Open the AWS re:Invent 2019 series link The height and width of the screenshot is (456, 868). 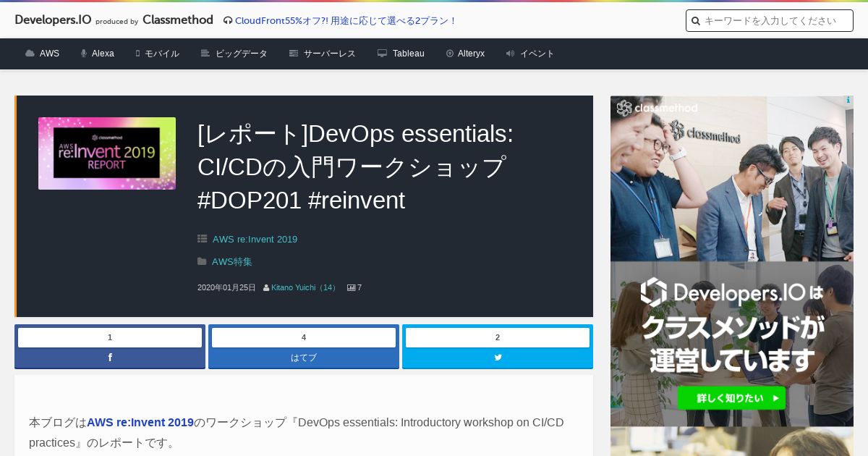pos(255,239)
